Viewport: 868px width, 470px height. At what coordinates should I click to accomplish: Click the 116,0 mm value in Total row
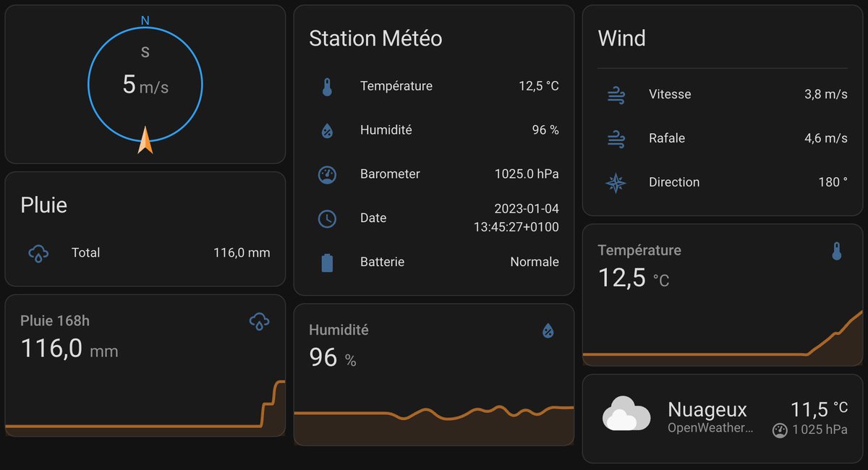pos(242,253)
